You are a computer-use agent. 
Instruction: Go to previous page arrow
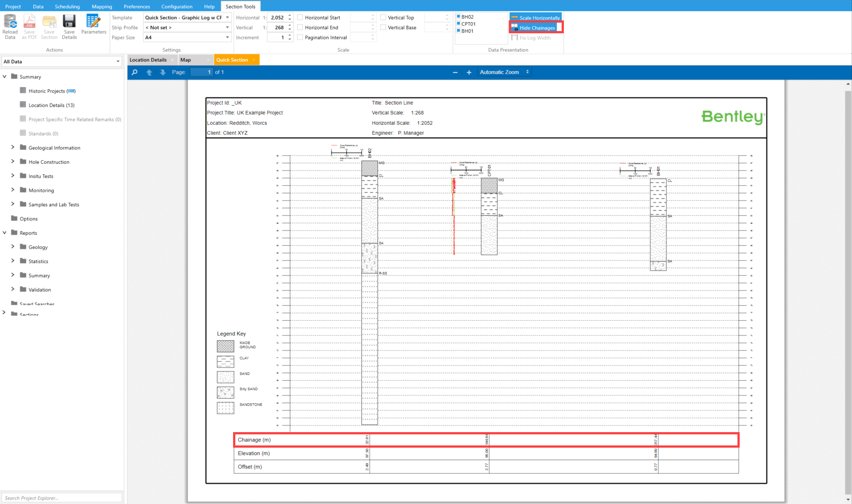149,72
